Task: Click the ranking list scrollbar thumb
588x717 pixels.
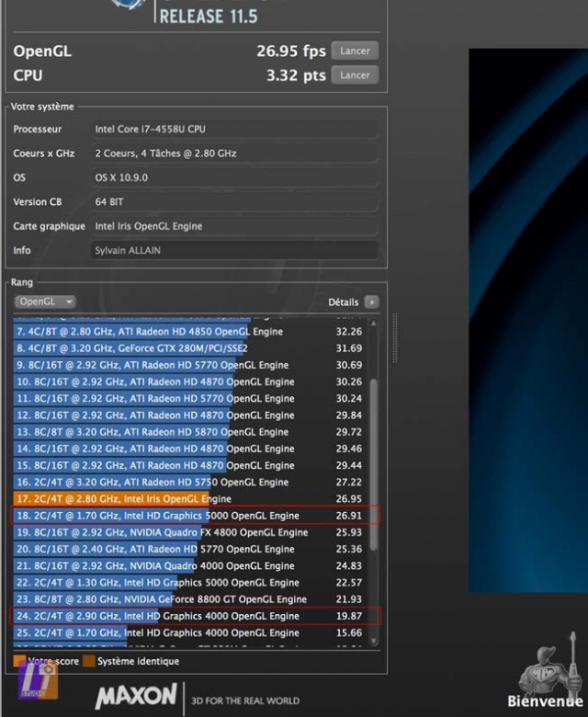Action: pos(373,464)
